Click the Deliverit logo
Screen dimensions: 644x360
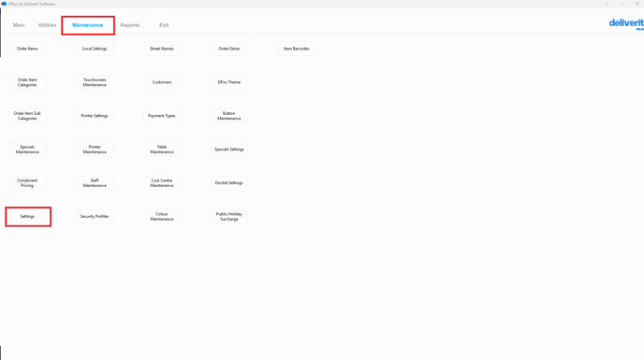pos(626,23)
